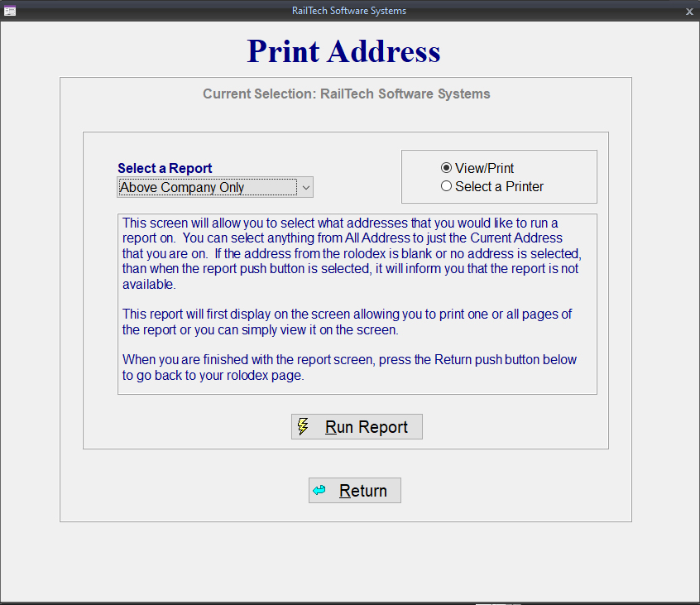Click the Print Address heading
The width and height of the screenshot is (700, 605).
click(x=343, y=51)
